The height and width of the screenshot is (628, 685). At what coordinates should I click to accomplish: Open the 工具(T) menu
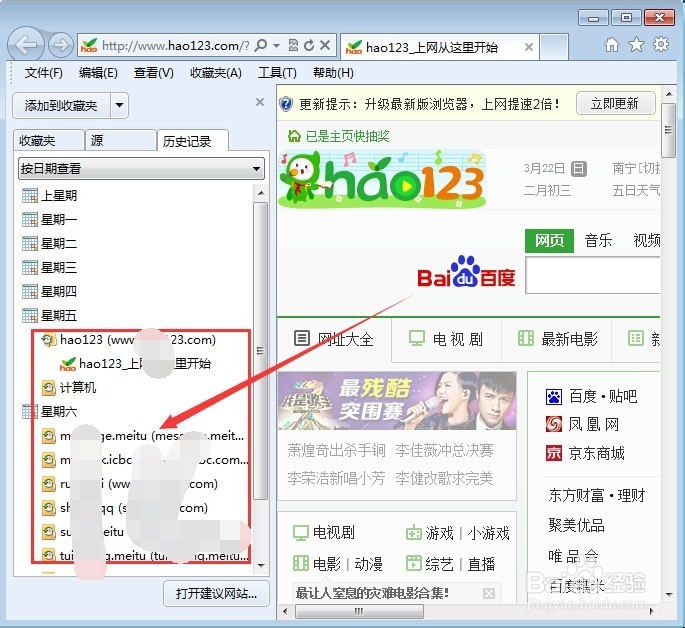tap(277, 72)
